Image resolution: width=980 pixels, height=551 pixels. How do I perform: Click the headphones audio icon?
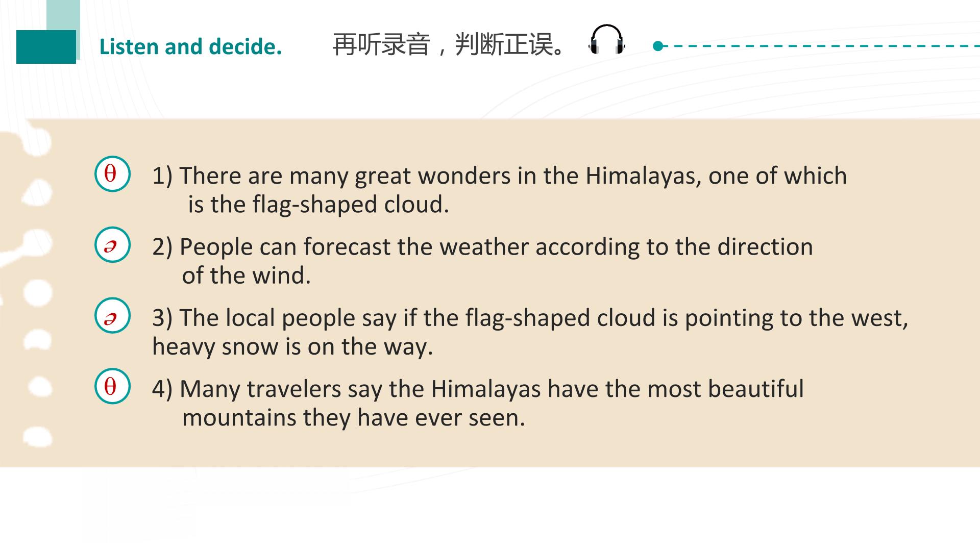point(607,39)
